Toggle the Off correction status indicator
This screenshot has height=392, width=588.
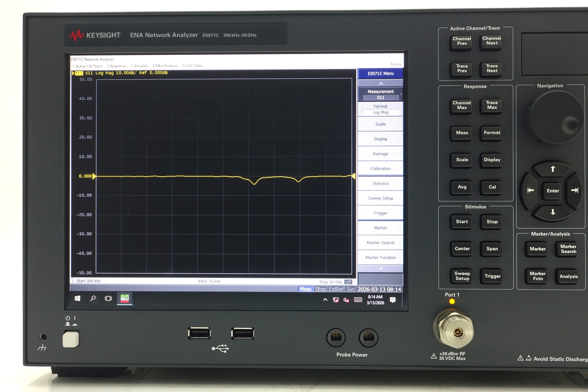click(348, 282)
